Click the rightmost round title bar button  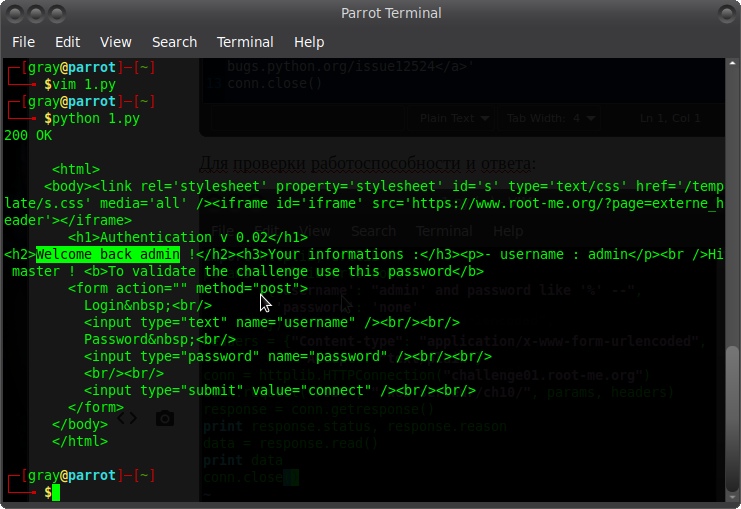tap(726, 13)
